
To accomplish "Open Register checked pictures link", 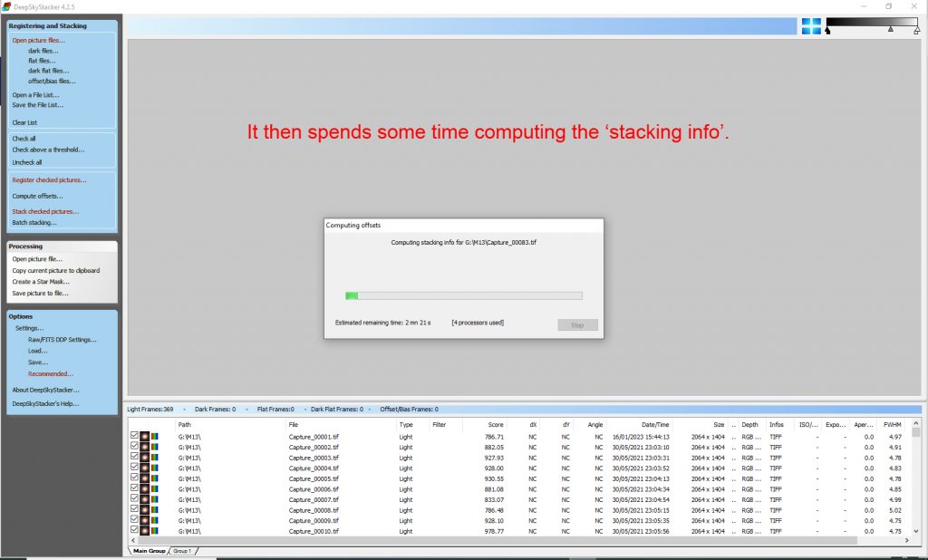I will (x=49, y=180).
